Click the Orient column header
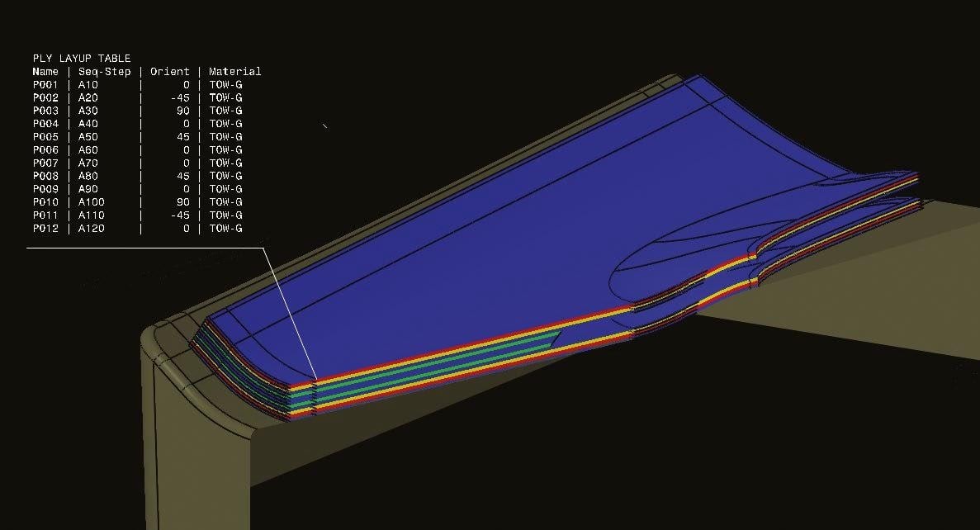This screenshot has width=980, height=530. tap(170, 72)
